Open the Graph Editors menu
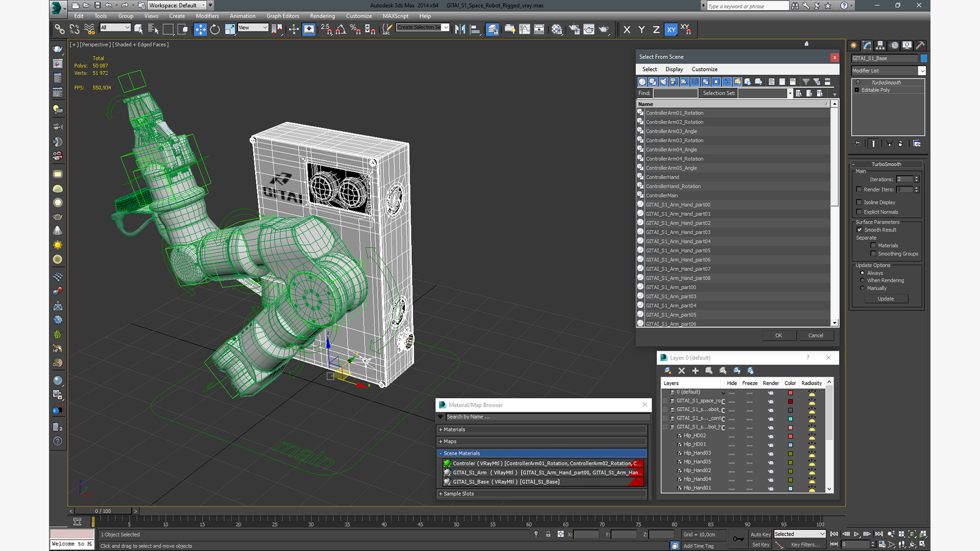Screen dimensions: 980x551 click(283, 16)
